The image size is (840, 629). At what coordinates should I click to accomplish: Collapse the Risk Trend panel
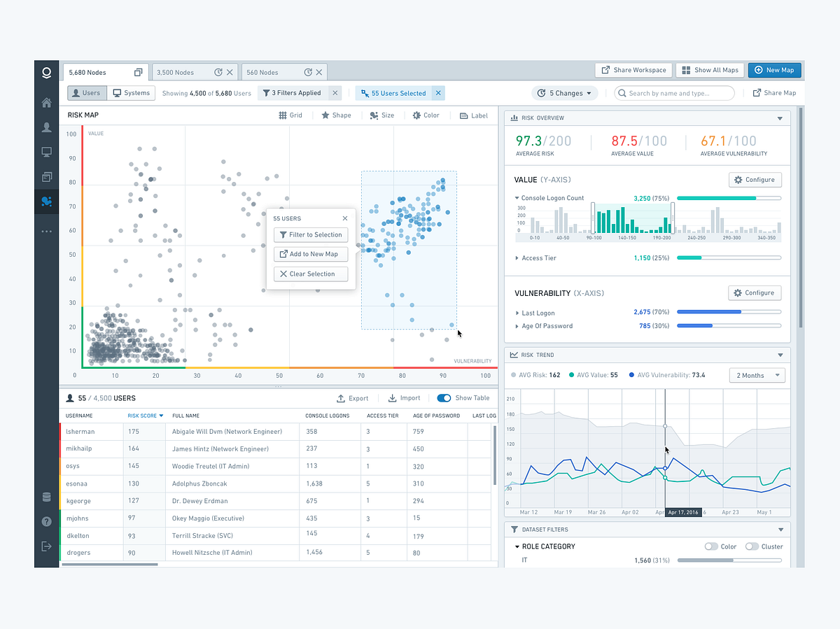[780, 355]
